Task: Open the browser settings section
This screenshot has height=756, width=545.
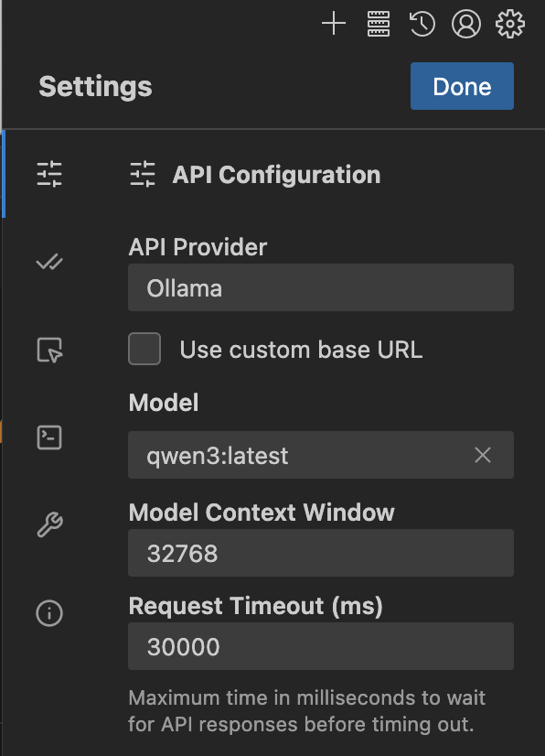Action: click(50, 350)
